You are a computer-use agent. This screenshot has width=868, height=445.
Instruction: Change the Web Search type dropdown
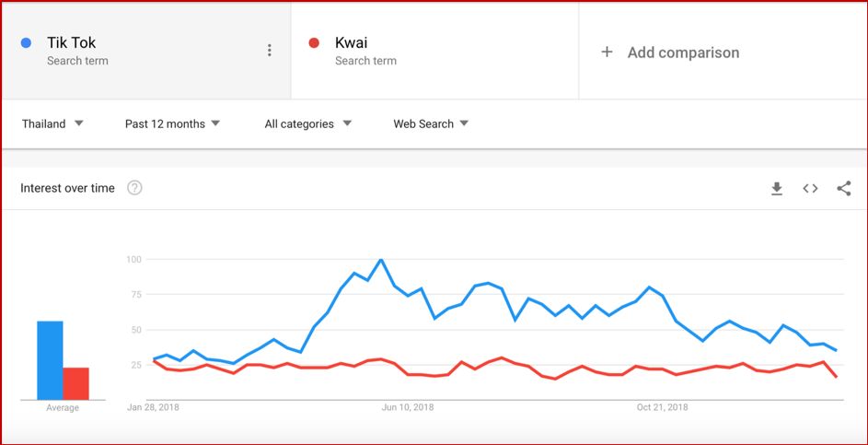431,123
